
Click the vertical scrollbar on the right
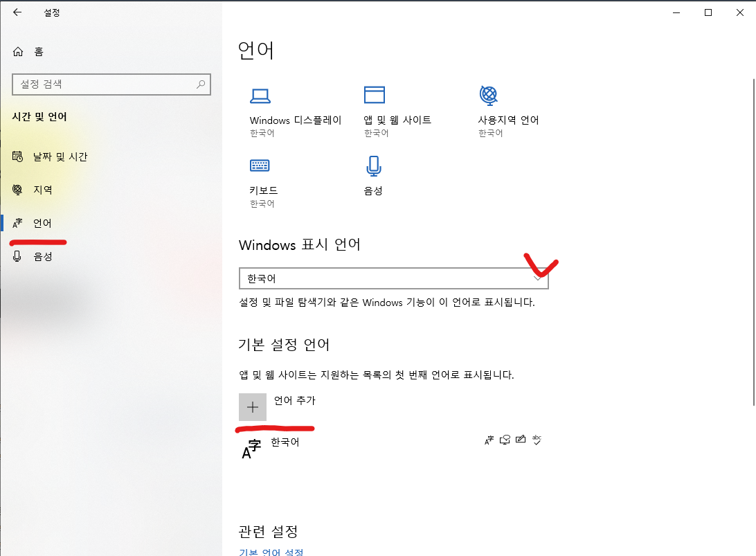pyautogui.click(x=754, y=242)
